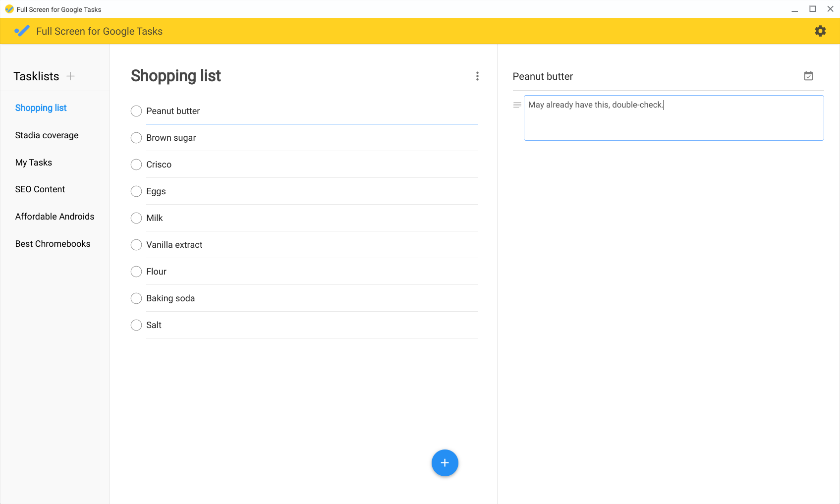
Task: Switch to the My Tasks list
Action: tap(34, 163)
